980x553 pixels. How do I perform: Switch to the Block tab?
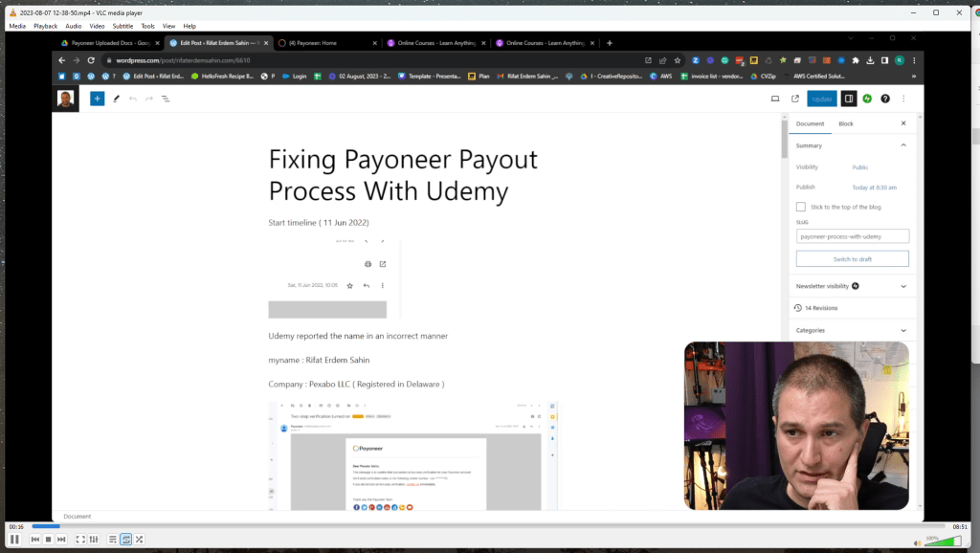[x=846, y=123]
